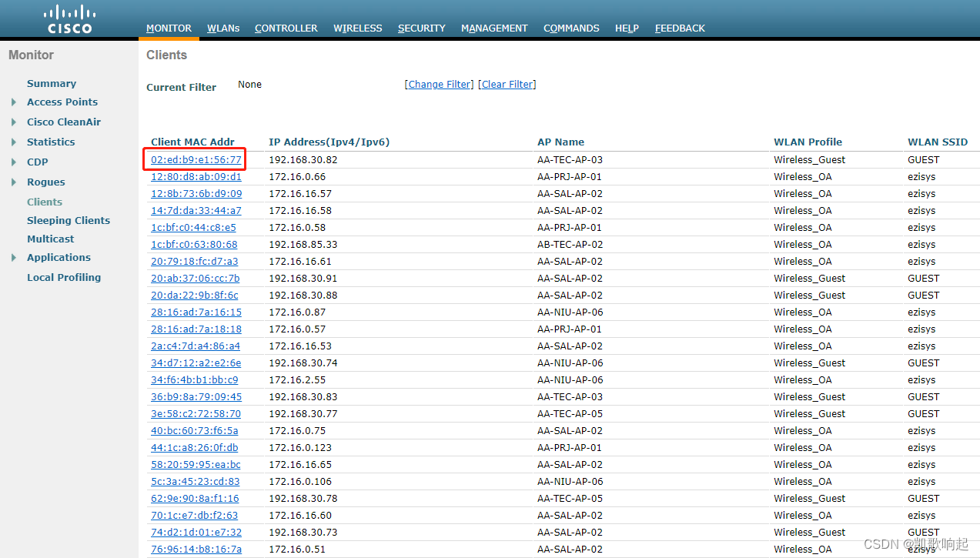The height and width of the screenshot is (558, 980).
Task: Open the WIRELESS menu tab
Action: 358,28
